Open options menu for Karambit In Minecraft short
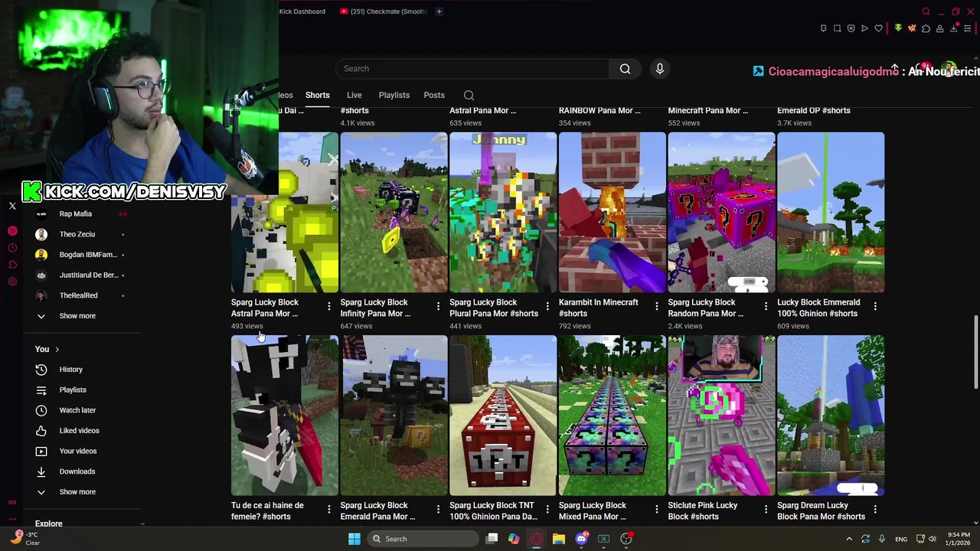The image size is (980, 551). click(x=656, y=306)
